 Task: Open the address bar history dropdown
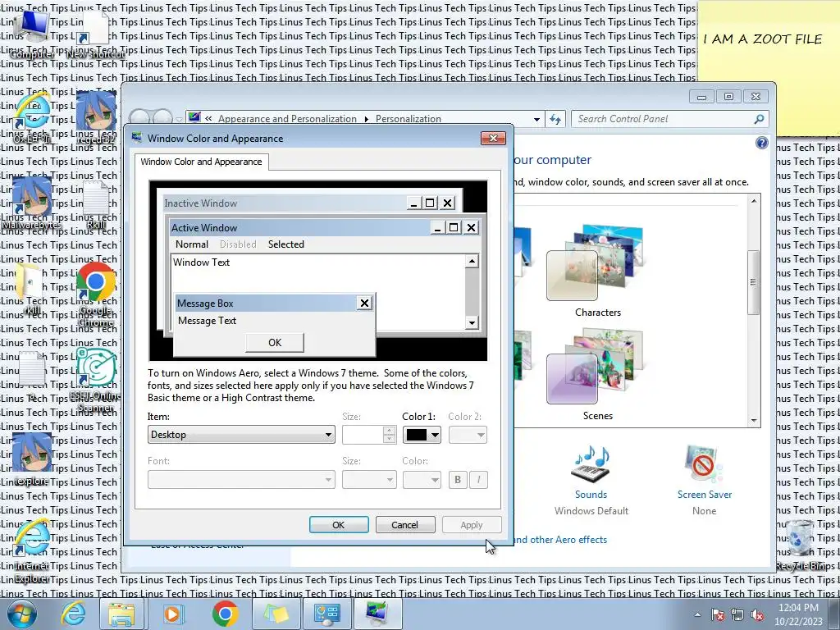click(x=536, y=119)
